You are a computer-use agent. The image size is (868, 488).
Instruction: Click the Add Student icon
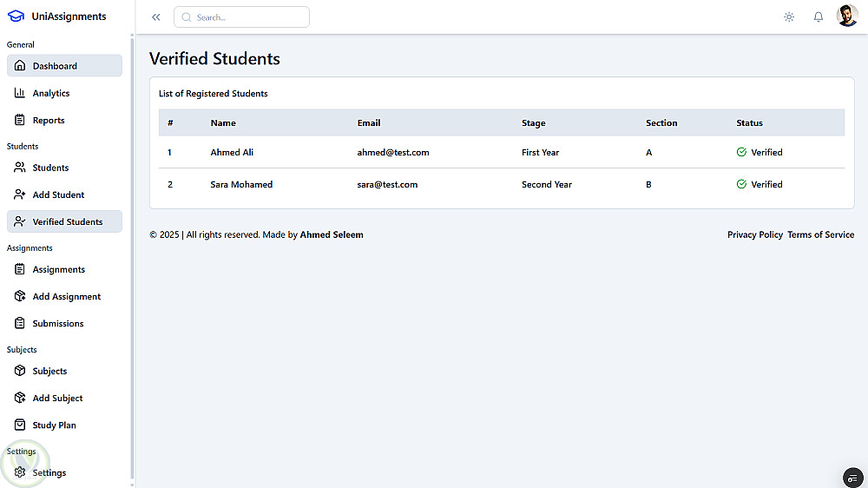pos(20,195)
